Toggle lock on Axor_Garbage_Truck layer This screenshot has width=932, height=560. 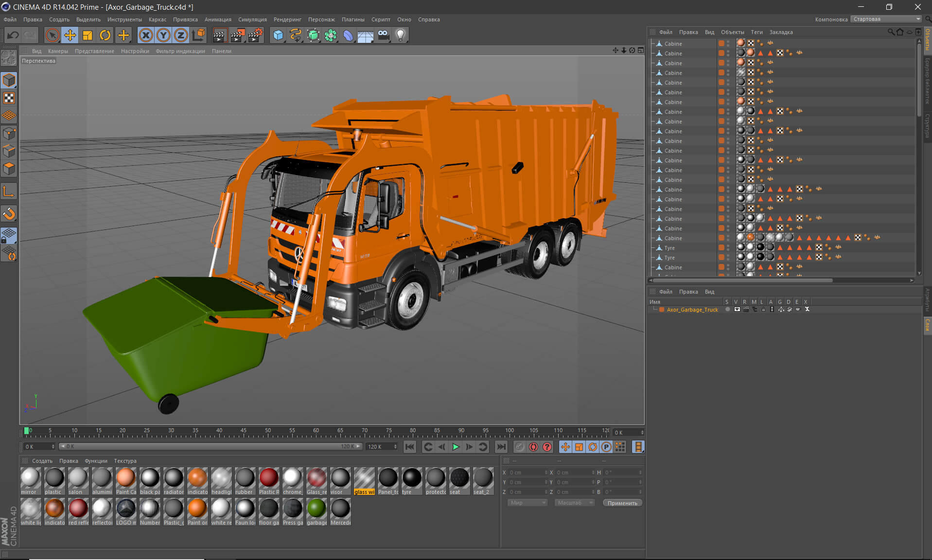coord(763,310)
